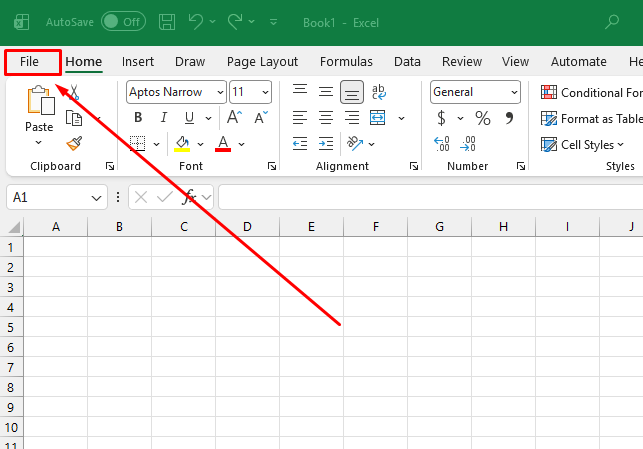Screen dimensions: 643x449
Task: Open Merge options dropdown arrow
Action: pyautogui.click(x=401, y=119)
